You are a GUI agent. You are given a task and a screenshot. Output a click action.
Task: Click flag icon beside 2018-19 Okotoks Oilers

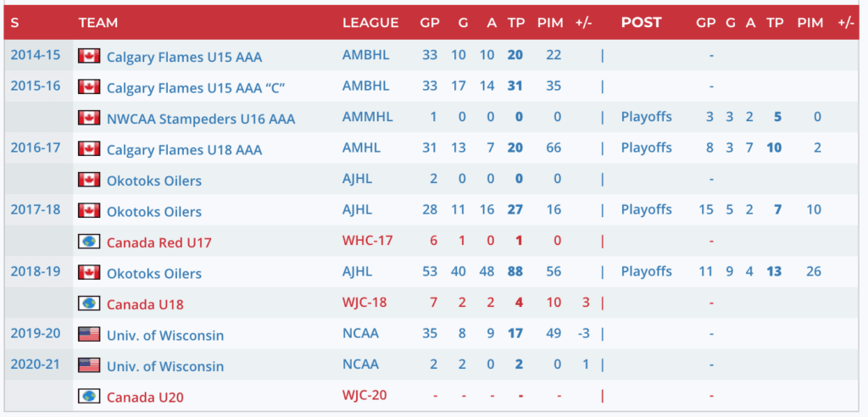pyautogui.click(x=89, y=273)
